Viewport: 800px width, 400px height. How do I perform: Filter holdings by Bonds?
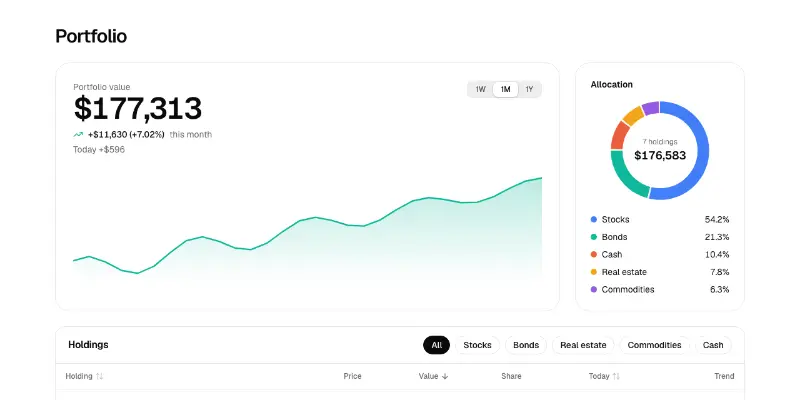[526, 345]
